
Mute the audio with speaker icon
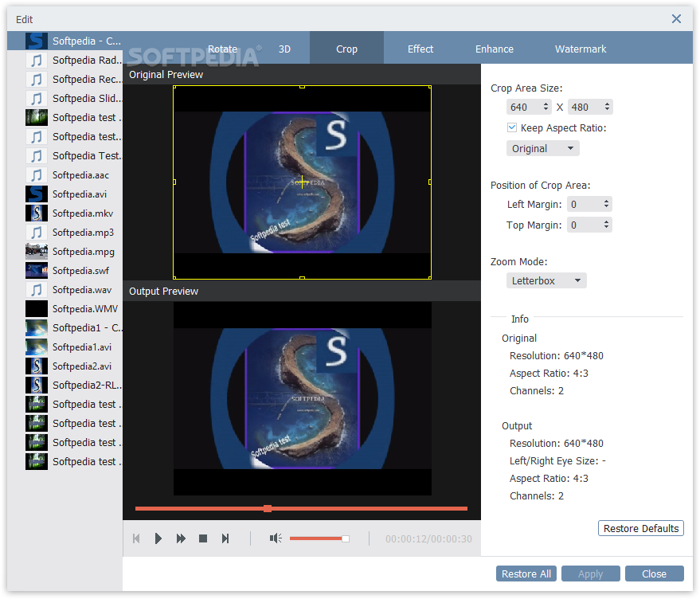tap(276, 538)
